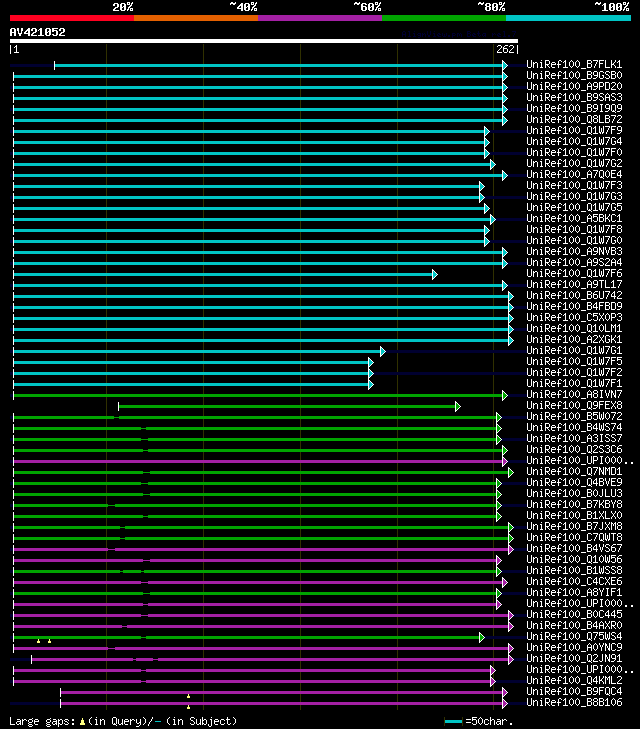Screen dimensions: 640x729
Task: Click the UniRef100_Q1W7F9 label
Action: [x=574, y=130]
